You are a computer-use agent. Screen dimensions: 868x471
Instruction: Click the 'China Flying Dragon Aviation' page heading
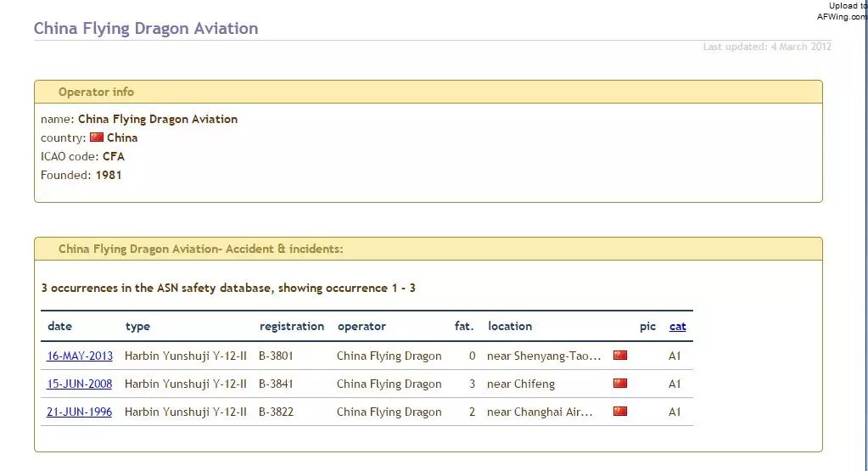click(x=146, y=28)
